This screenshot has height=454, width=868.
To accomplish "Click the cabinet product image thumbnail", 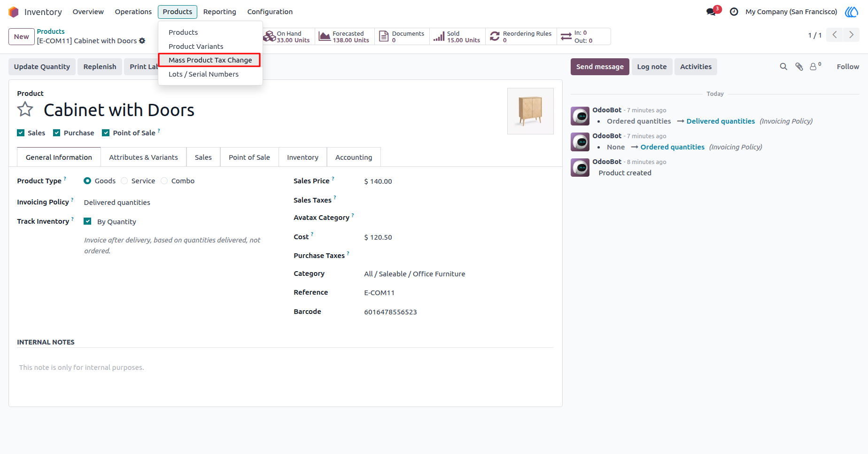I will pos(530,111).
